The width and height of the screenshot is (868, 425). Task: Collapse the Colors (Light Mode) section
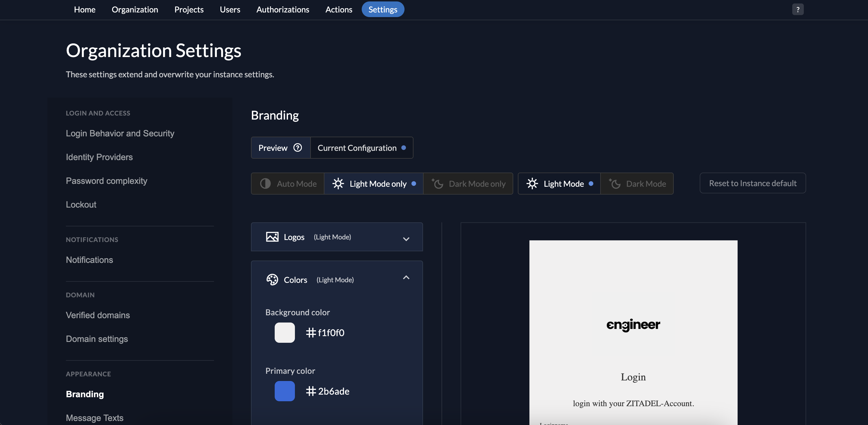click(x=406, y=277)
